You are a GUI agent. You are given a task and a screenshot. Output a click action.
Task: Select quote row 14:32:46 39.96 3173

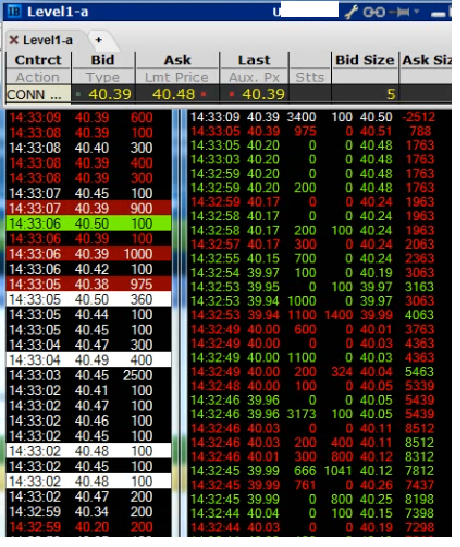tap(312, 414)
